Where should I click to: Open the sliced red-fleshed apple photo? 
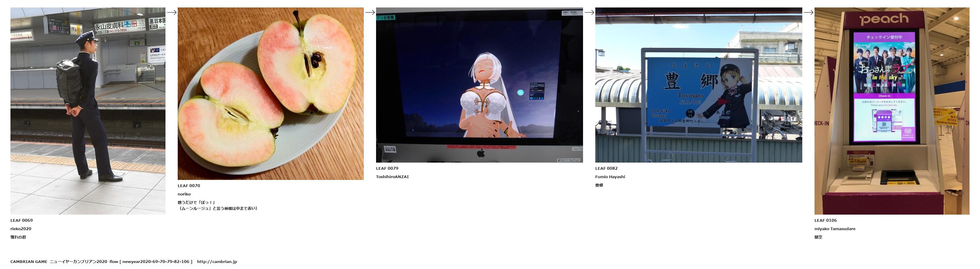point(271,94)
